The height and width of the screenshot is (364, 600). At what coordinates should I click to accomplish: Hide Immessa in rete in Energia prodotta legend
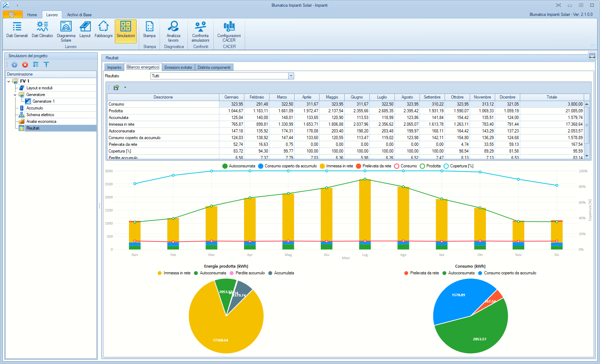pos(174,273)
